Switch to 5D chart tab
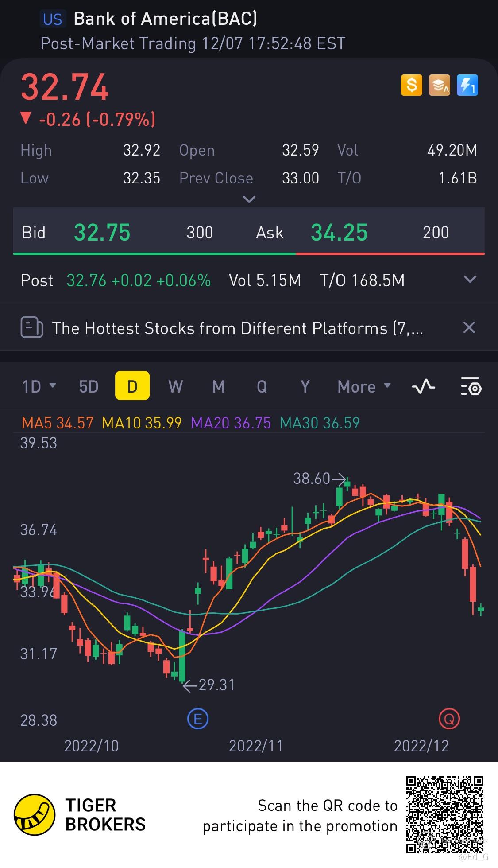 pyautogui.click(x=89, y=386)
